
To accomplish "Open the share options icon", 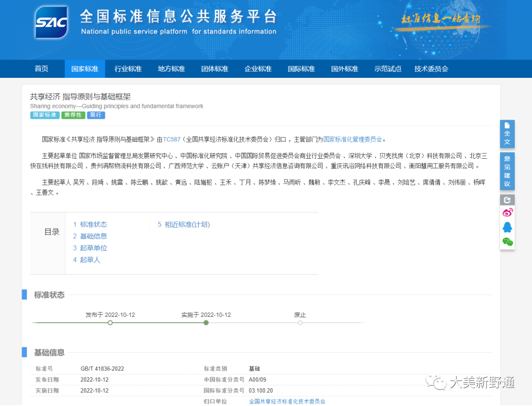I will click(x=507, y=199).
